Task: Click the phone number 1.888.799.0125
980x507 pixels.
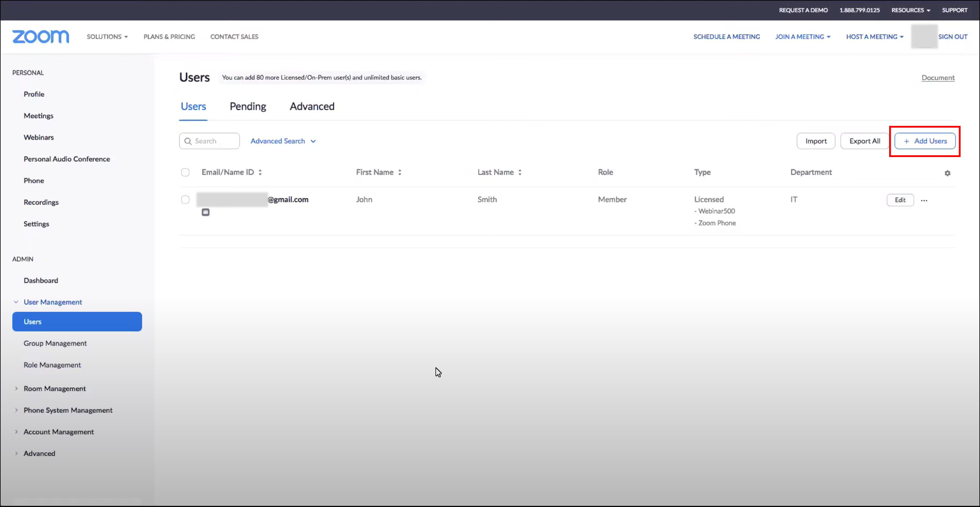Action: [859, 10]
